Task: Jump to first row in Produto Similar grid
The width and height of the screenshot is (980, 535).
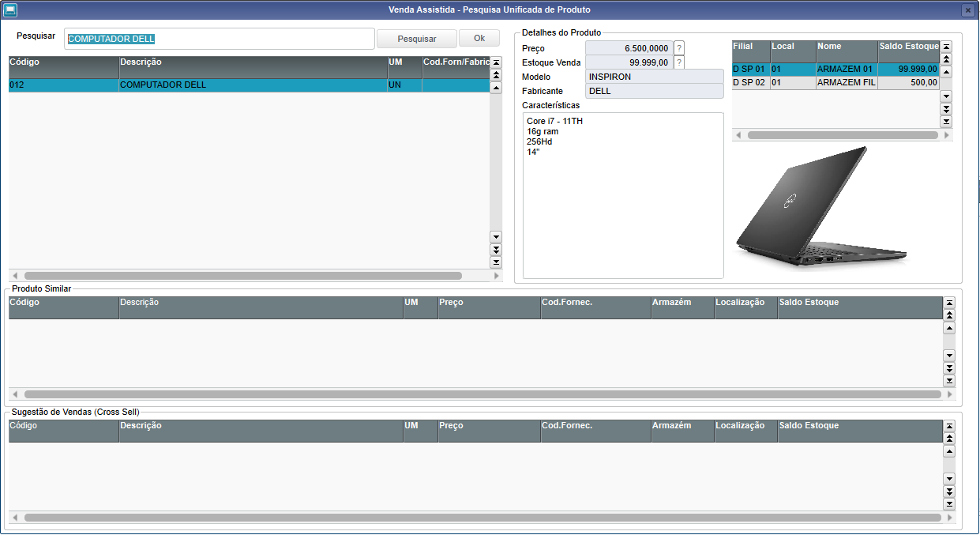Action: pos(949,303)
